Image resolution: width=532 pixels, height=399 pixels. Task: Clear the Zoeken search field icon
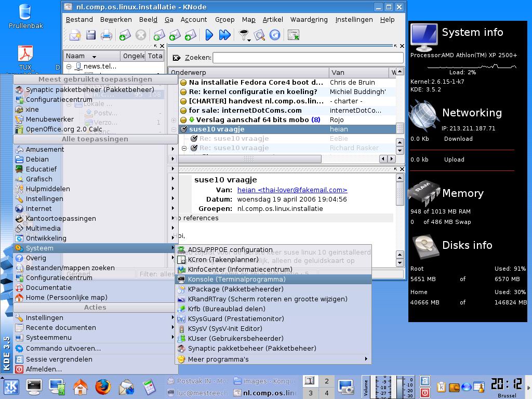coord(176,58)
